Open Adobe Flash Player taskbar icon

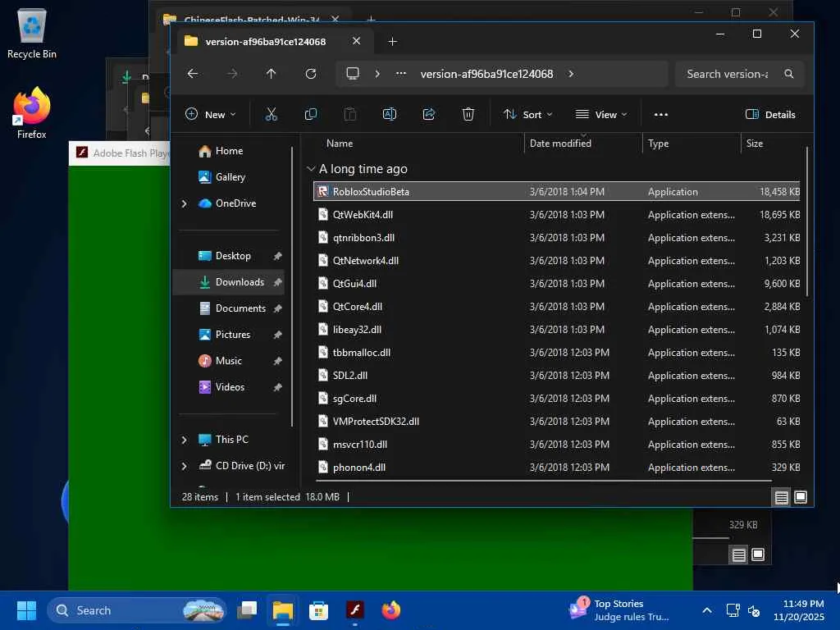click(x=354, y=610)
